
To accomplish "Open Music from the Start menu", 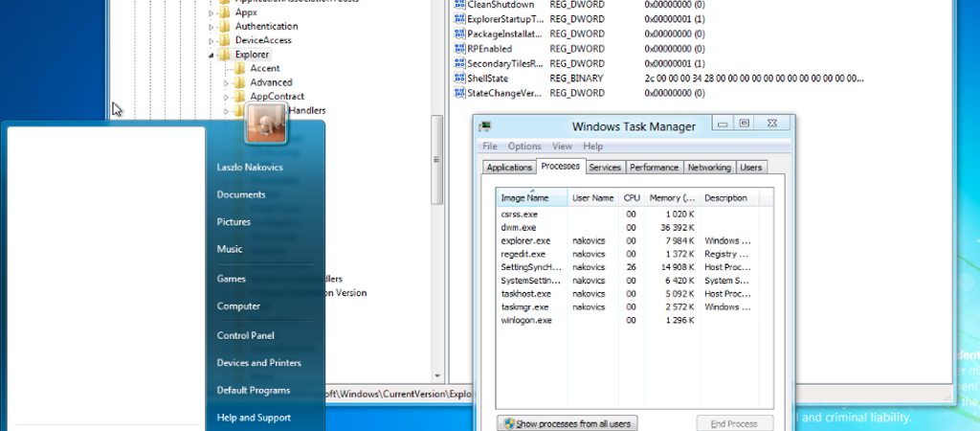I will pos(230,249).
